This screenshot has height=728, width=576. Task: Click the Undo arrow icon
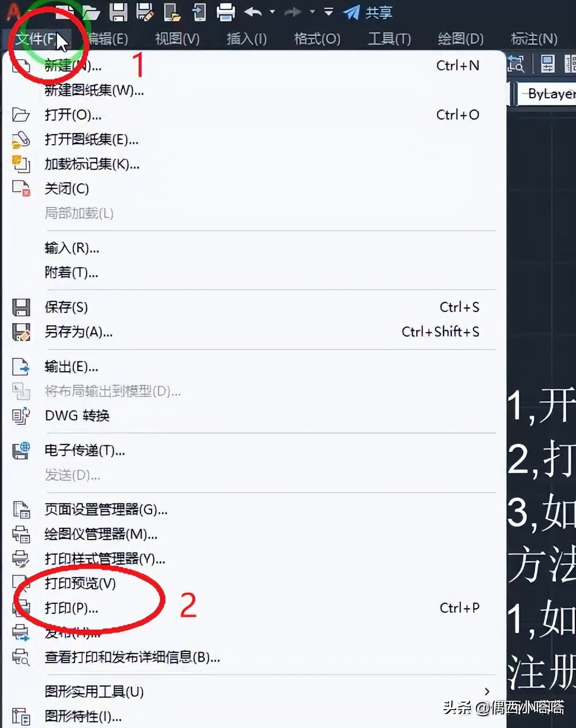click(x=253, y=12)
